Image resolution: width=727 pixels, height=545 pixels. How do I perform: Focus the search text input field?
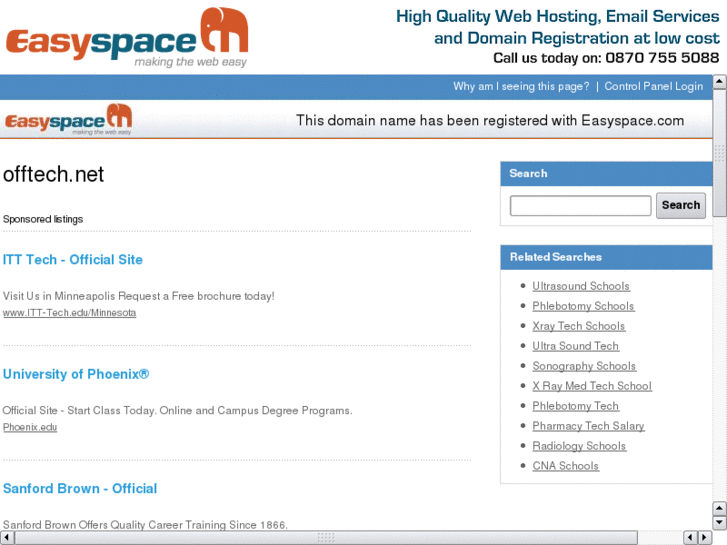click(x=580, y=205)
